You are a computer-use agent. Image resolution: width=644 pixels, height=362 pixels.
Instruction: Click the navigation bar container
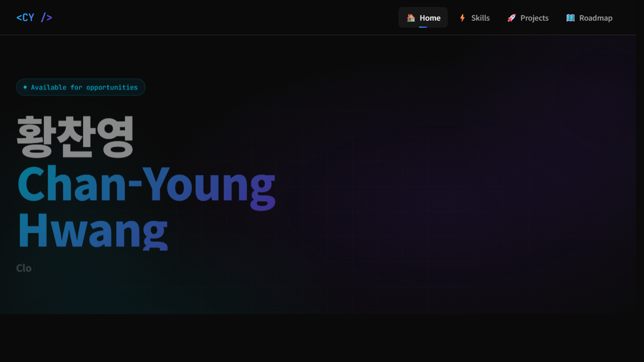[x=322, y=17]
